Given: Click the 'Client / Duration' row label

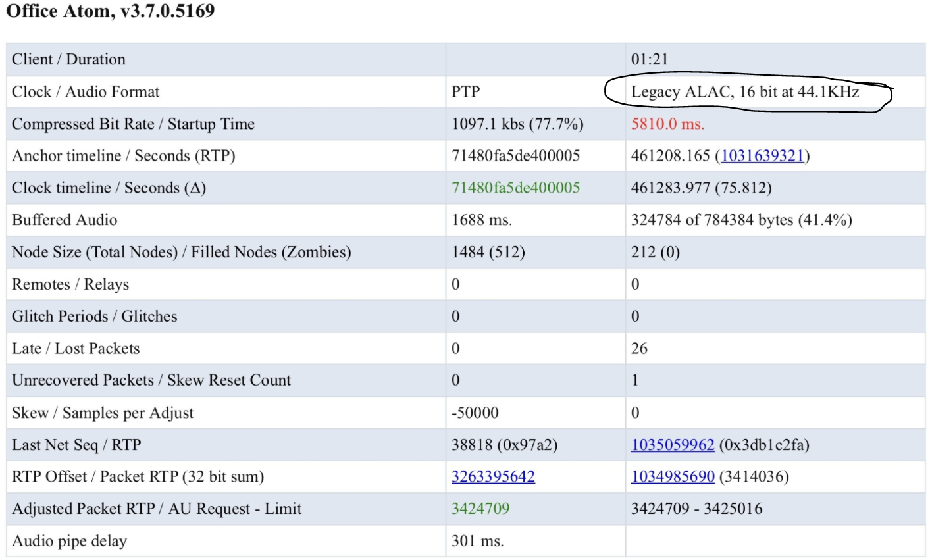Looking at the screenshot, I should tap(68, 59).
